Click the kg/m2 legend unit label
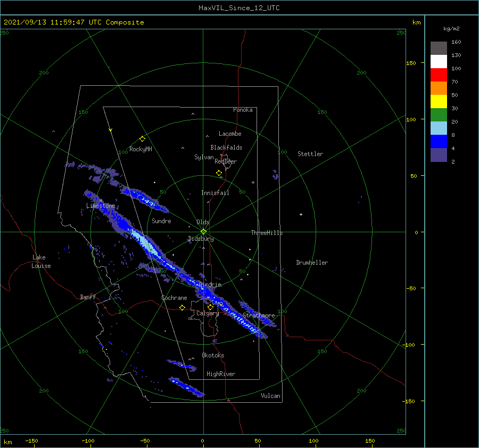The image size is (479, 448). tap(451, 29)
